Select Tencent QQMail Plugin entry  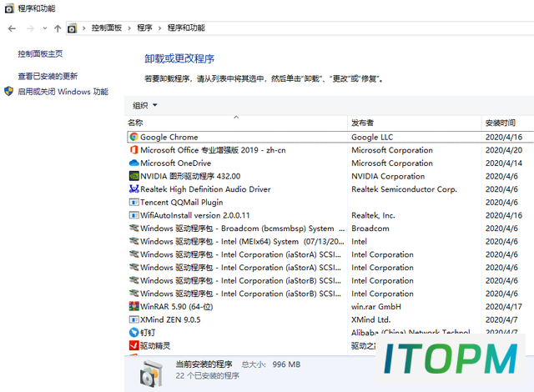coord(182,202)
